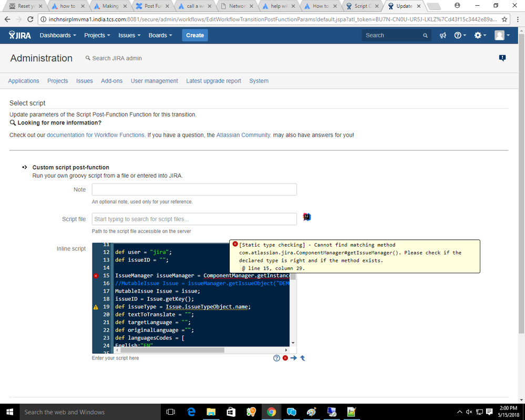Viewport: 525px width, 420px height.
Task: Switch to the Script C browser tab
Action: point(362,6)
